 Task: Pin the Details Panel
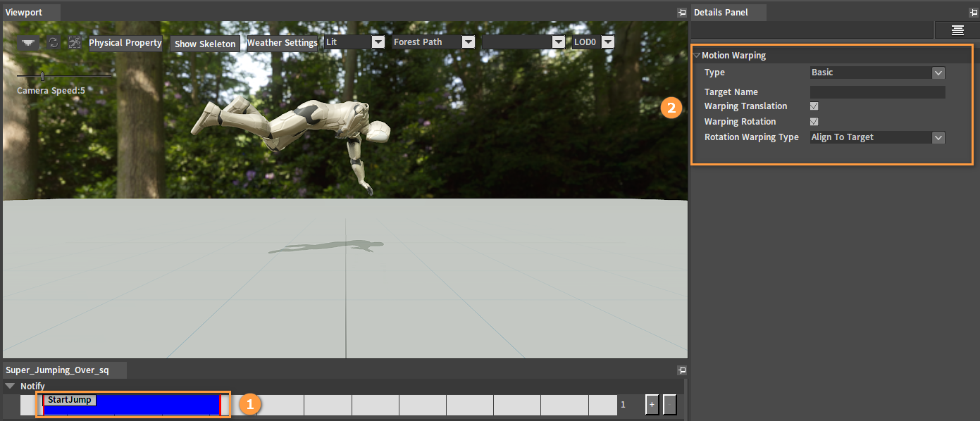973,13
